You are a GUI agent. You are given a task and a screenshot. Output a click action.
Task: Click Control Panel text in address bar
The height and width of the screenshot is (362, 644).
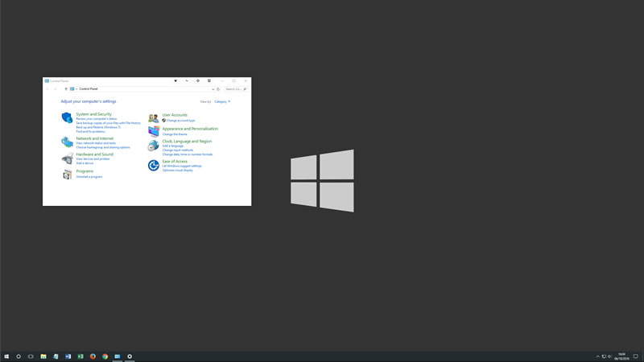(89, 89)
